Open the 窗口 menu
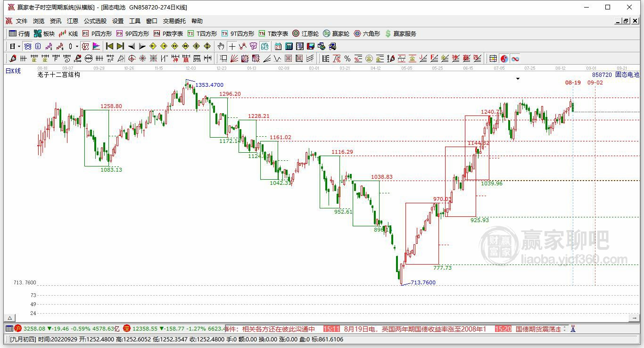Viewport: 644px width, 348px height. [152, 21]
